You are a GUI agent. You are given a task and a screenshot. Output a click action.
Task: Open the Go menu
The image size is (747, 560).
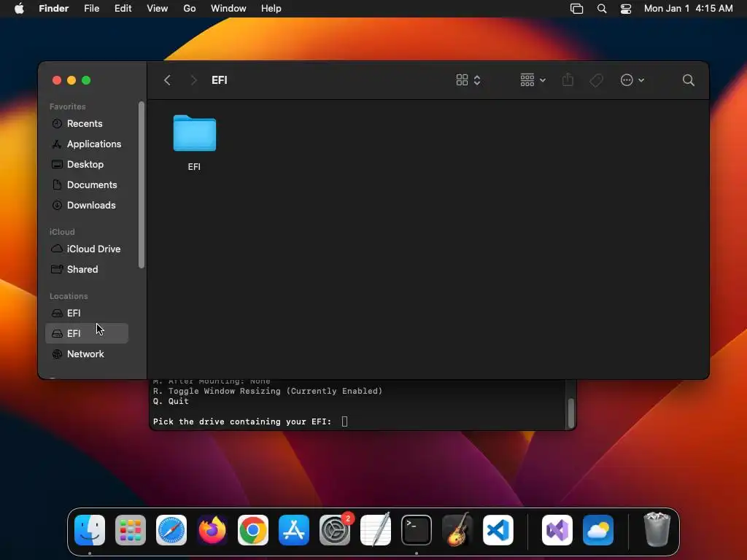(190, 9)
